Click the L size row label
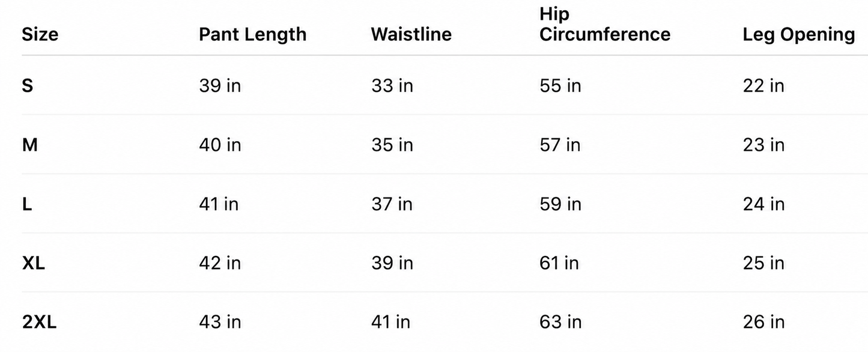The image size is (868, 352). [27, 204]
